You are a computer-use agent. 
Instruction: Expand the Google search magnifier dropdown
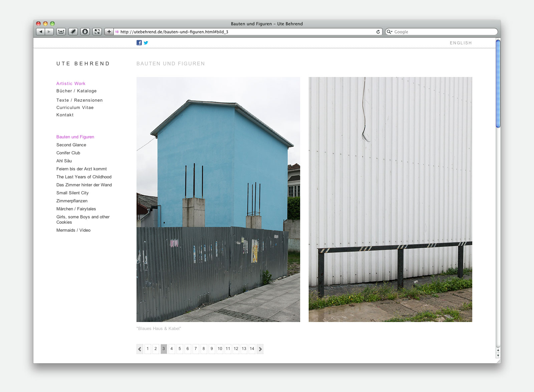[x=389, y=32]
